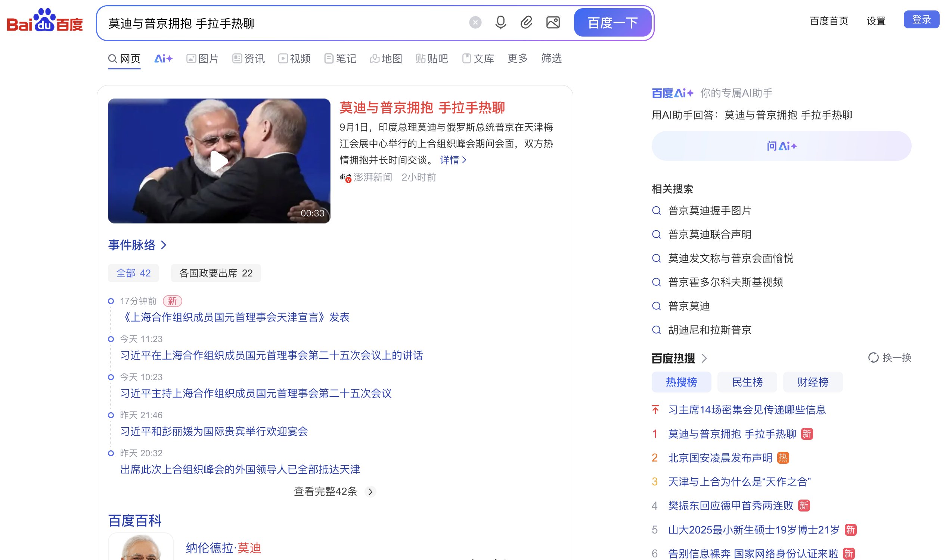
Task: Open the 更多 dropdown menu
Action: 517,58
